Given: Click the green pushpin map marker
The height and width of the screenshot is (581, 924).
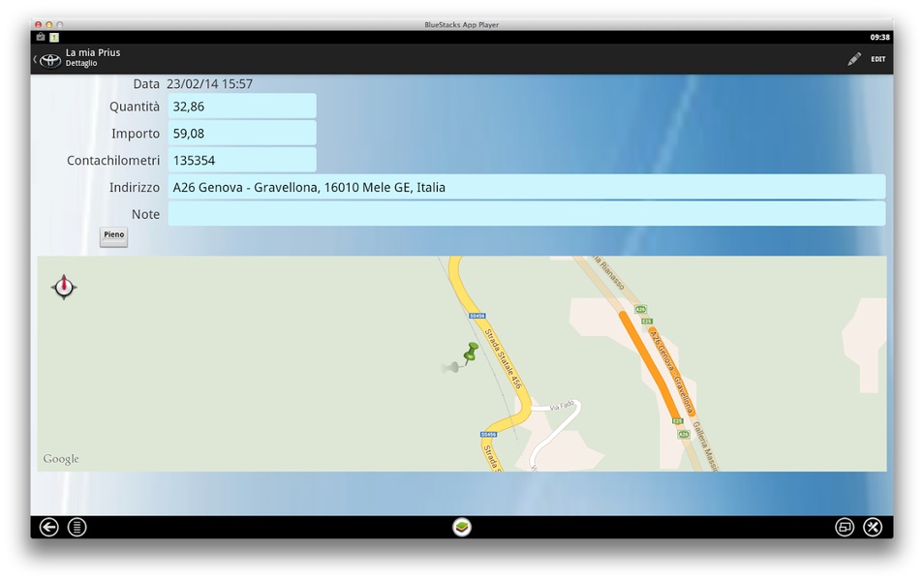Looking at the screenshot, I should [471, 353].
